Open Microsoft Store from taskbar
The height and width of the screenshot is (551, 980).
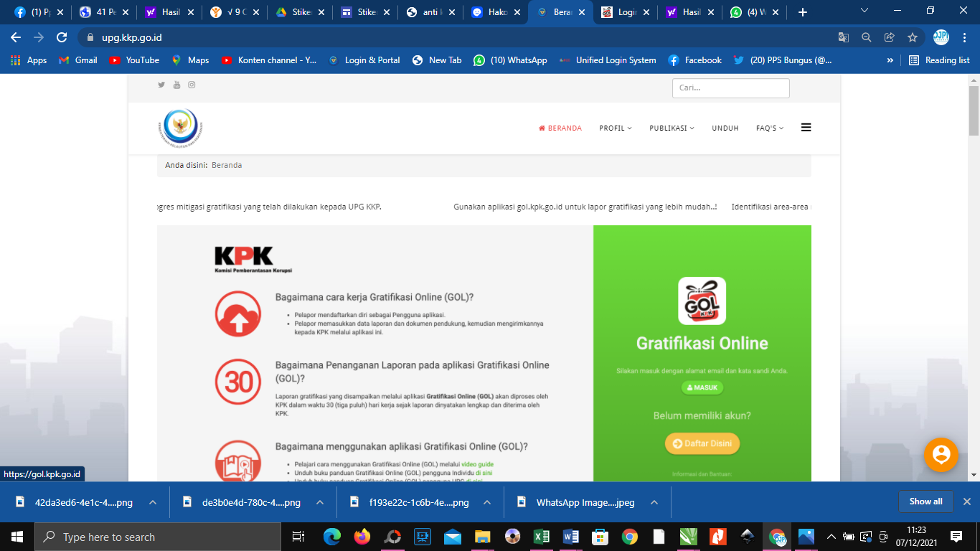tap(600, 537)
